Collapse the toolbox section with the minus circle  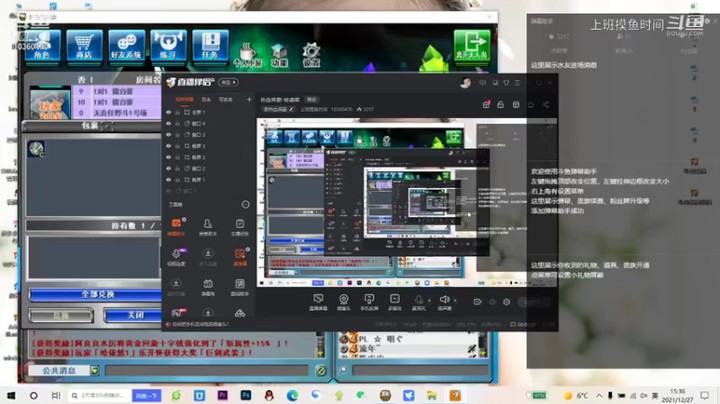[246, 204]
